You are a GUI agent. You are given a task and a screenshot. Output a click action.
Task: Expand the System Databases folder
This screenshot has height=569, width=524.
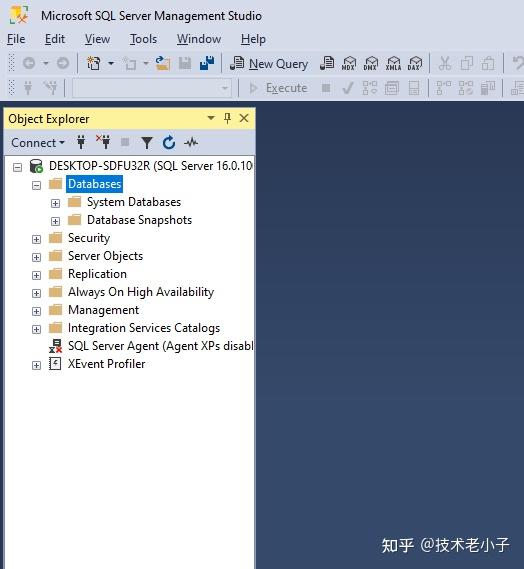55,203
